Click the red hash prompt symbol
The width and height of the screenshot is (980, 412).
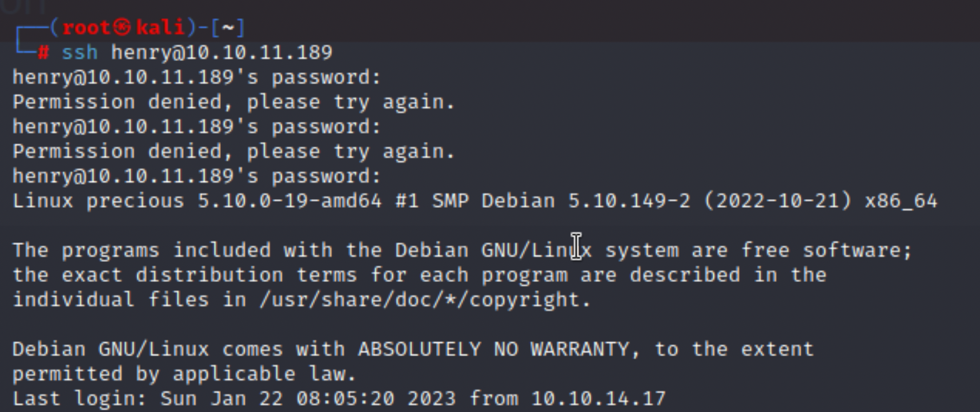[x=43, y=53]
